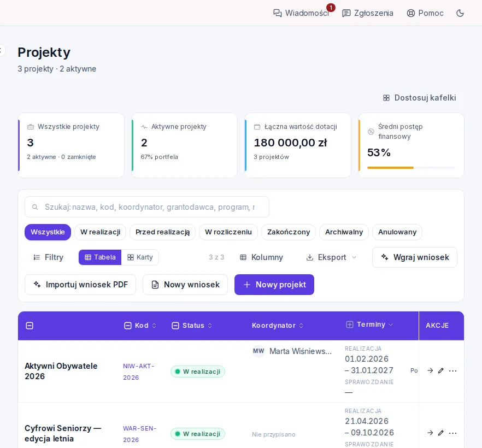Image resolution: width=482 pixels, height=448 pixels.
Task: Click the percent icon in Średni postęp tile
Action: [x=371, y=132]
